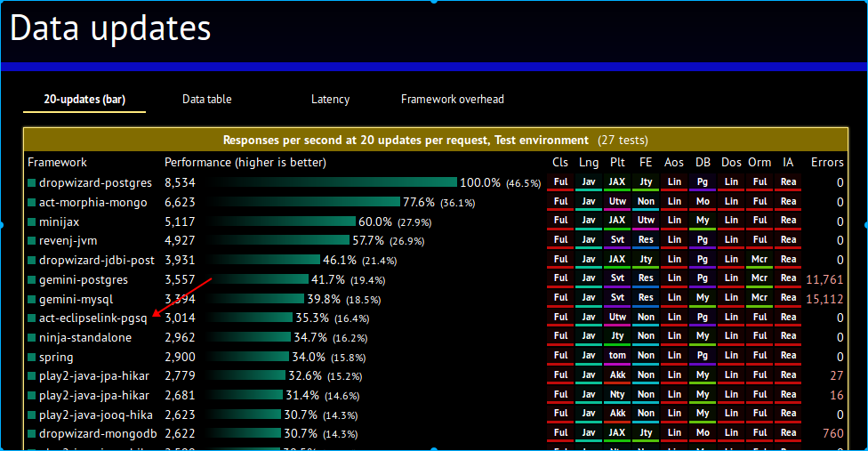Screen dimensions: 868x451
Task: Click the 760 errors value for dropwizard-mongodb
Action: coord(832,433)
